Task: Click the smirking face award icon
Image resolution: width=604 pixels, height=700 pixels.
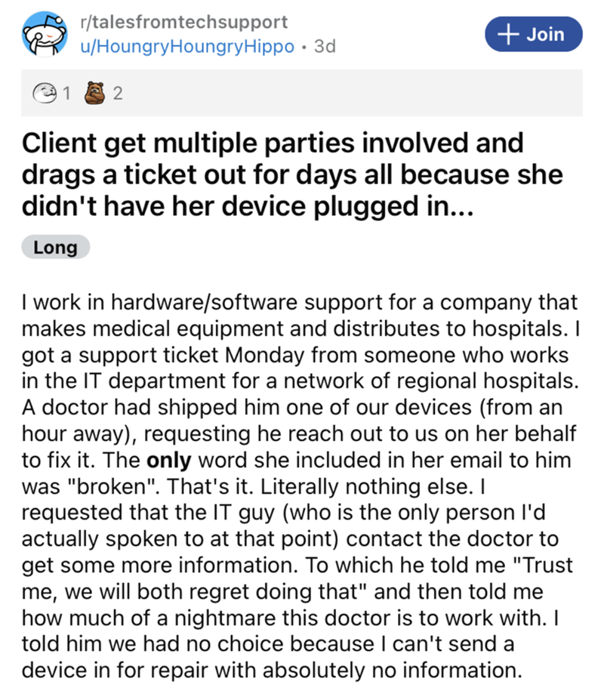Action: tap(45, 94)
